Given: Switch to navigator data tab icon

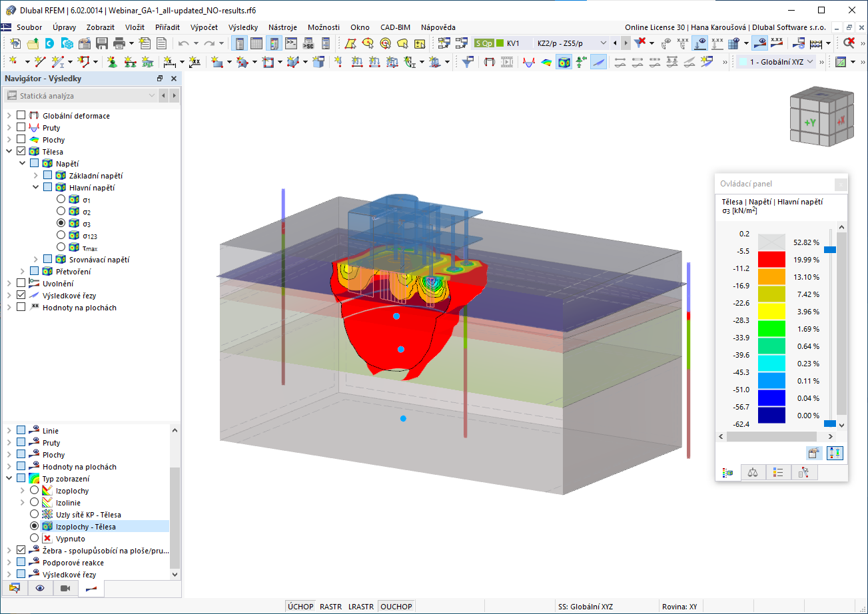Looking at the screenshot, I should (x=15, y=588).
